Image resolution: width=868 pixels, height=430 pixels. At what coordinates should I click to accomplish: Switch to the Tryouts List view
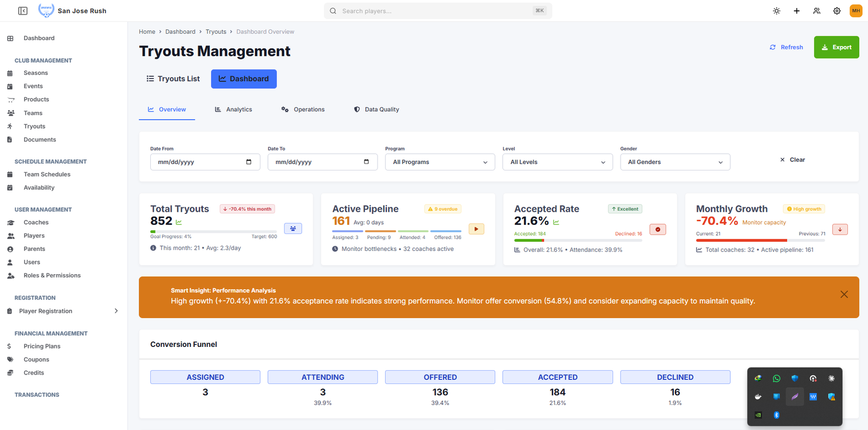pyautogui.click(x=173, y=79)
